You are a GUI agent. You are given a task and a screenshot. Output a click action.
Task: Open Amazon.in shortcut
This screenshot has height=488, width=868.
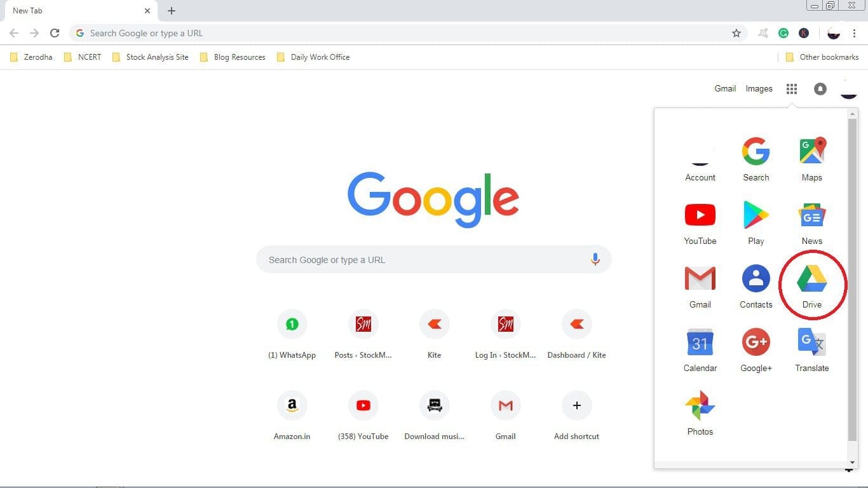[x=292, y=416]
